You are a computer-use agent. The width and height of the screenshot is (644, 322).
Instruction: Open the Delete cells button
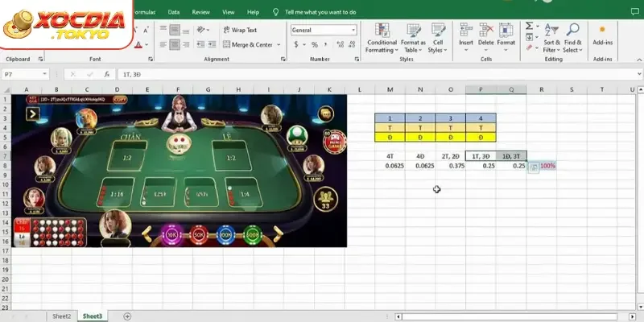coord(486,38)
